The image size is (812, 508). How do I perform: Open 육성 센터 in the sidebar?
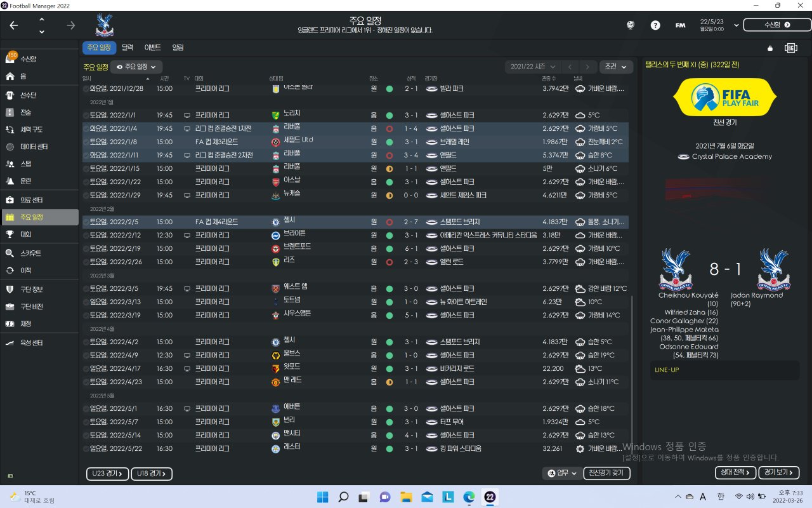pos(39,343)
